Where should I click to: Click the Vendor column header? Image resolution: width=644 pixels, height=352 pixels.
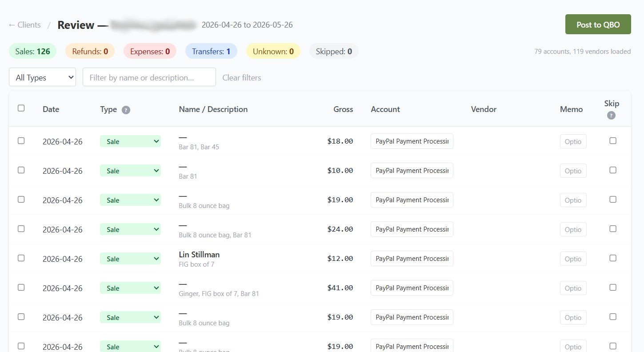coord(484,109)
